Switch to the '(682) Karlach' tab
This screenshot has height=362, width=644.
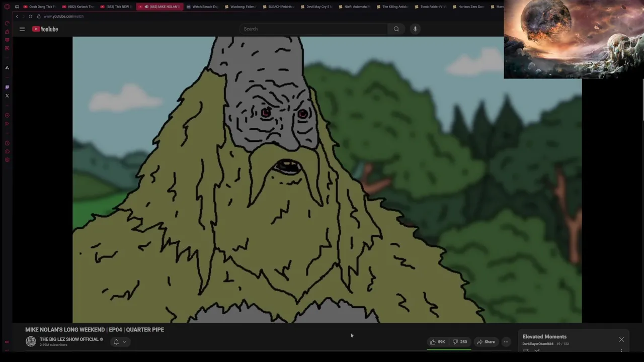pos(77,7)
